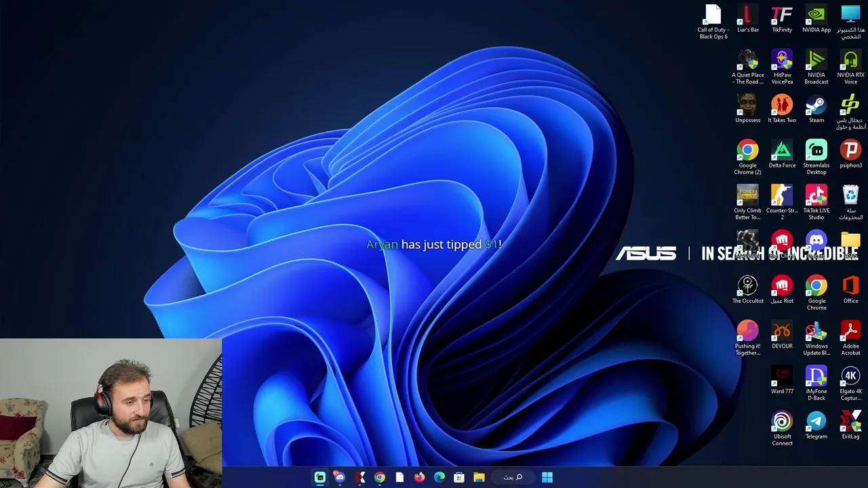Launch Firefox from the taskbar
The height and width of the screenshot is (488, 868).
pos(419,477)
